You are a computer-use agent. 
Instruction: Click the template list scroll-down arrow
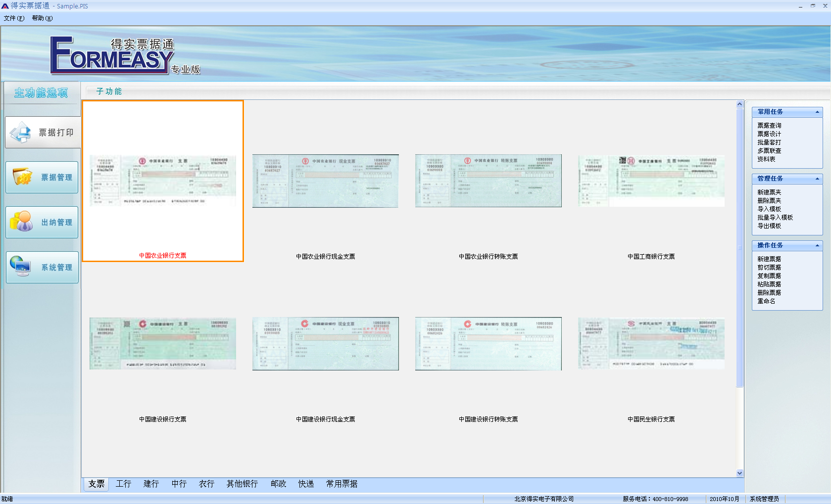pos(740,473)
